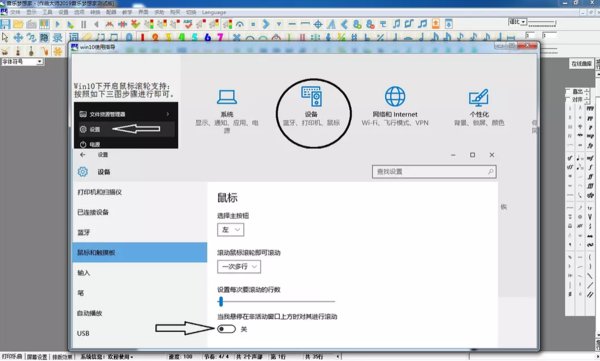Choose the violin instrument icon
The height and width of the screenshot is (361, 600).
click(x=18, y=51)
